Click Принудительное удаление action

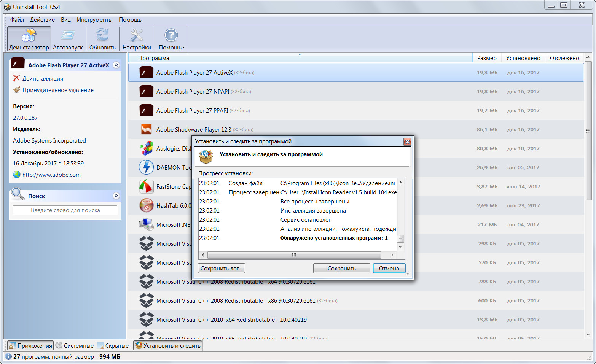pyautogui.click(x=53, y=90)
